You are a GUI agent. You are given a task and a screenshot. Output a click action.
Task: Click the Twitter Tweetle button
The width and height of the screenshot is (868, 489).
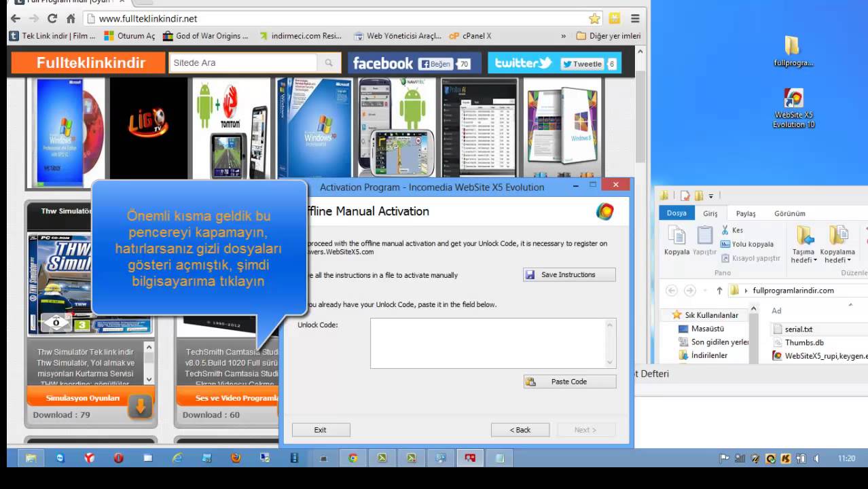click(582, 64)
